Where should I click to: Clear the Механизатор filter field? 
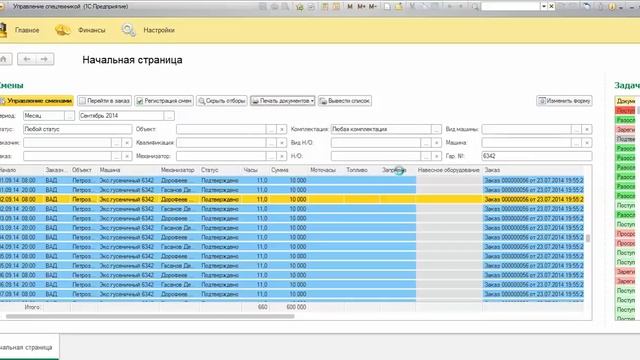281,156
